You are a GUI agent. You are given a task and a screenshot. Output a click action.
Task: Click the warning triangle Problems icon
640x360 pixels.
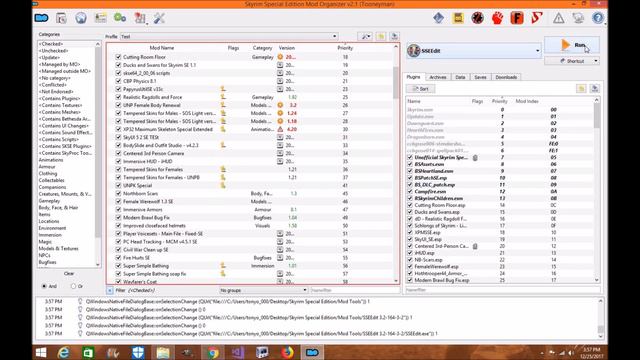(558, 18)
